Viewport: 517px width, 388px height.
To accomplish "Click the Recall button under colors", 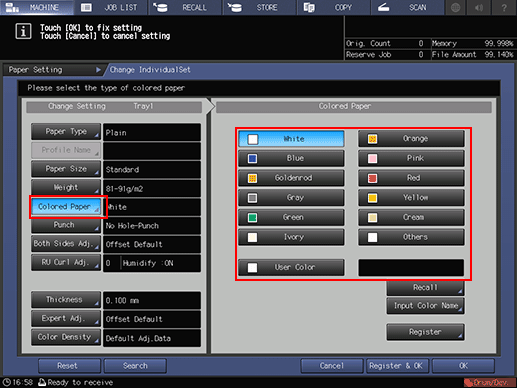I will point(425,288).
